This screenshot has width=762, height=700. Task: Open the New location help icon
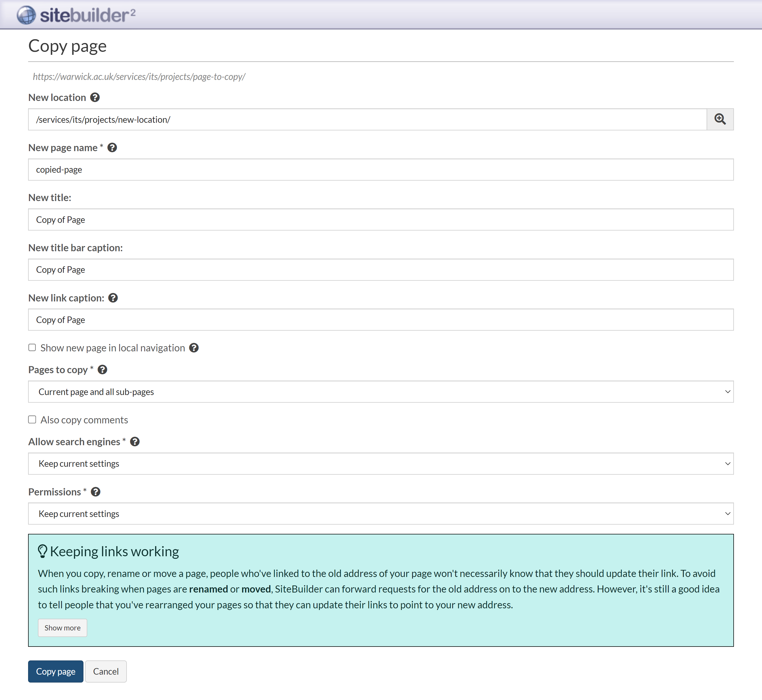coord(95,97)
